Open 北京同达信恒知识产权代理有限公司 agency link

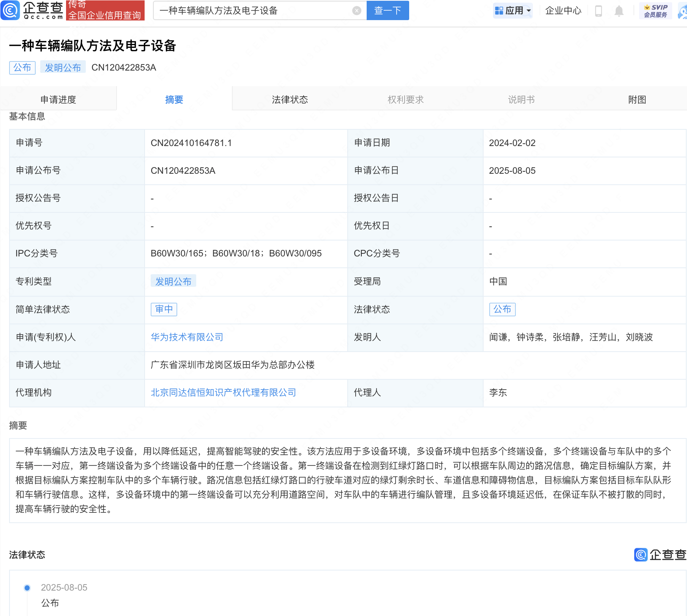pos(223,392)
